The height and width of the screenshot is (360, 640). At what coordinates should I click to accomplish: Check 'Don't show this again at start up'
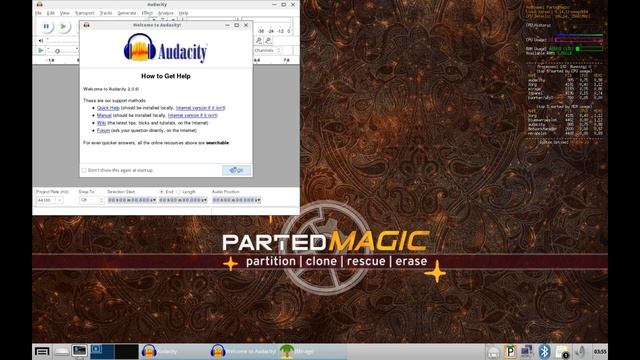84,170
